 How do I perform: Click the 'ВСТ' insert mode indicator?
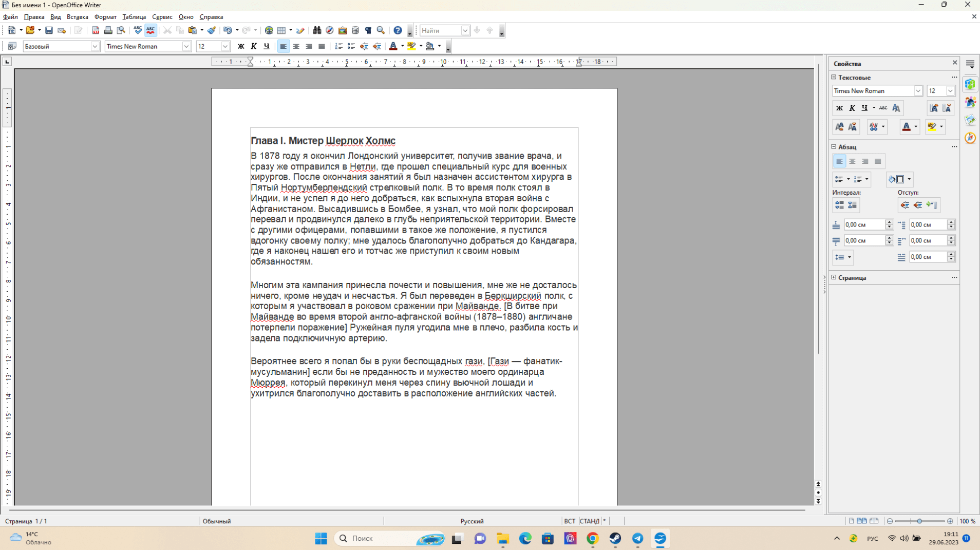pyautogui.click(x=570, y=521)
